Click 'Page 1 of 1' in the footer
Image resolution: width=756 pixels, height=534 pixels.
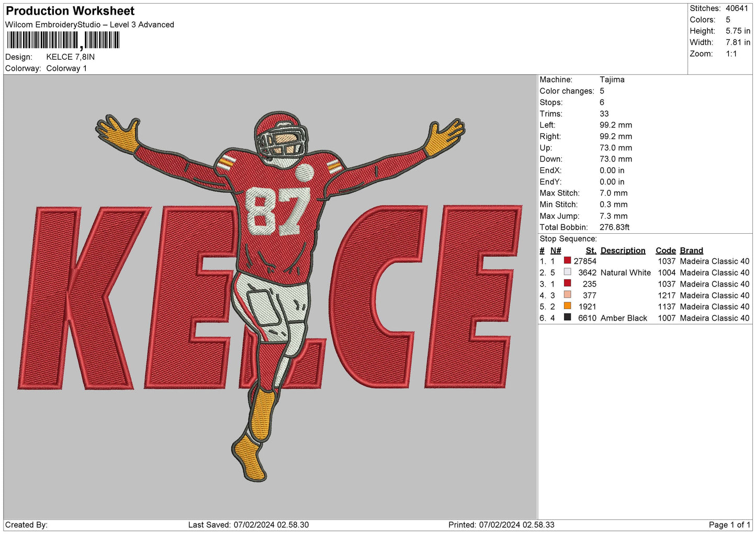729,525
